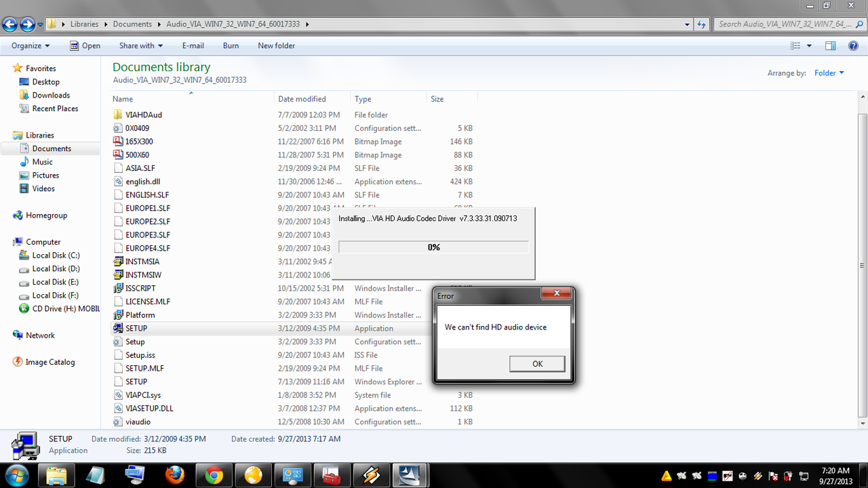Go back using the Back arrow
Image resolution: width=868 pixels, height=488 pixels.
[x=10, y=24]
